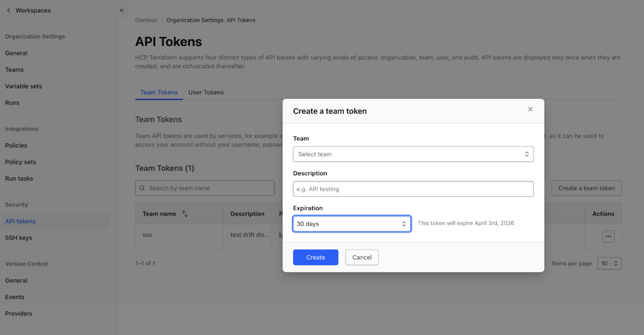Cancel the team token creation
This screenshot has width=644, height=335.
tap(362, 257)
